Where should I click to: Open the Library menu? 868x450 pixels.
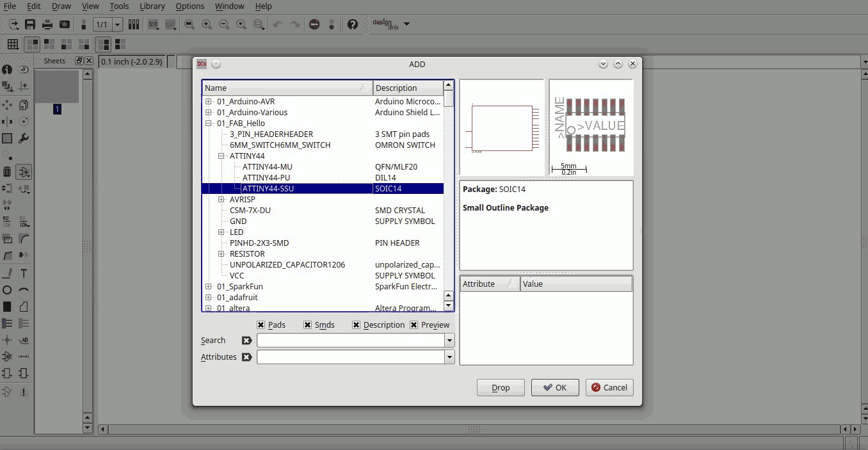point(152,6)
